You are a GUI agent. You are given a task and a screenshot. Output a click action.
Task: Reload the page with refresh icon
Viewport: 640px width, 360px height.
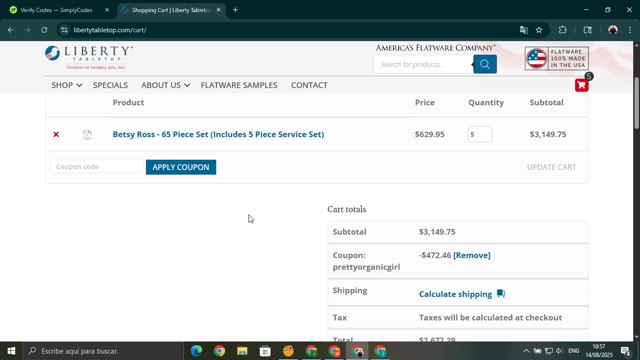pyautogui.click(x=44, y=30)
